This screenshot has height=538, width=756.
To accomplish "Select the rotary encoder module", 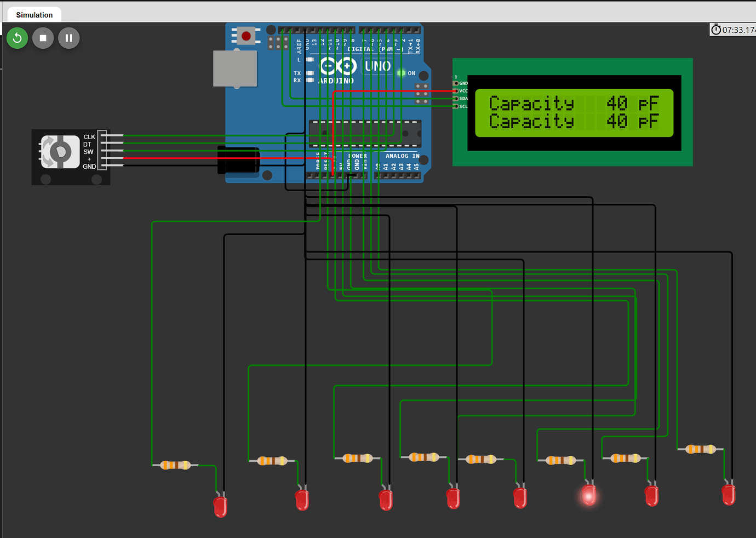I will tap(70, 157).
